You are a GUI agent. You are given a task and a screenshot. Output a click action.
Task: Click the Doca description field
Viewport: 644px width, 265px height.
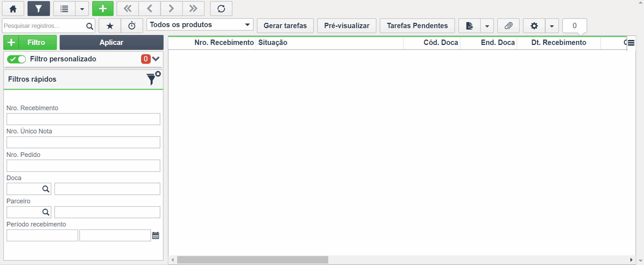[107, 189]
